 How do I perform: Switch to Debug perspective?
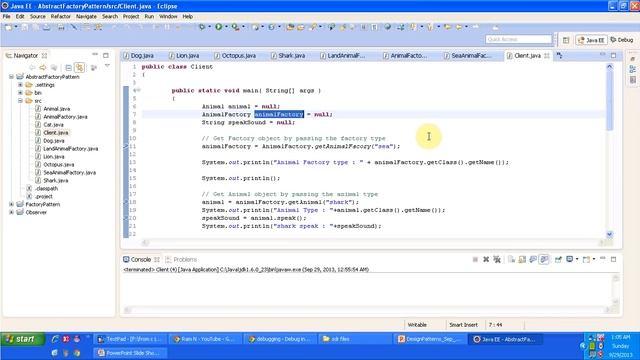pyautogui.click(x=622, y=40)
